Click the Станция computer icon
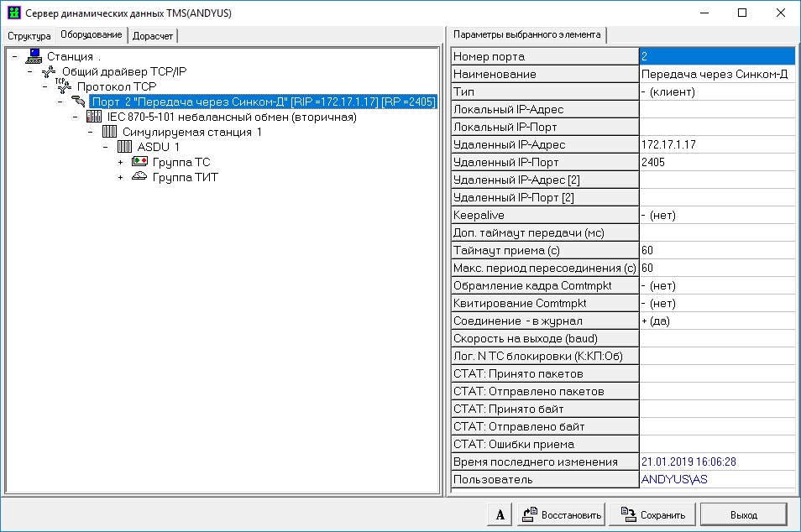The image size is (801, 532). coord(34,56)
